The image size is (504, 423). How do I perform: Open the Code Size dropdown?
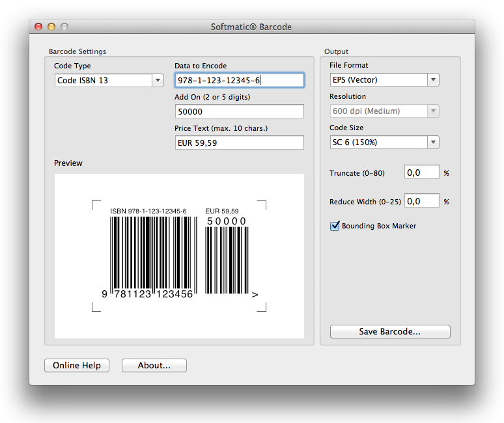pos(384,143)
